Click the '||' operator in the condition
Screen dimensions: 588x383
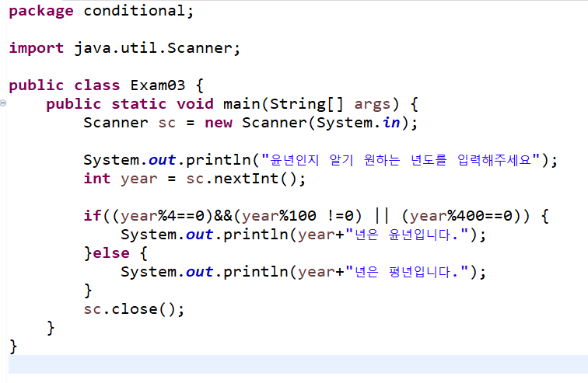382,216
